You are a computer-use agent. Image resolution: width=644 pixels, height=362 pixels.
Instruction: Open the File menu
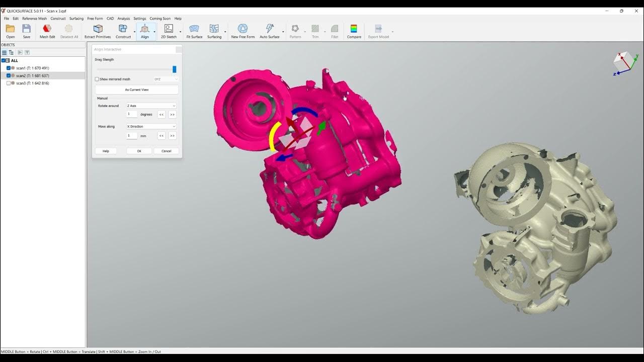tap(7, 19)
